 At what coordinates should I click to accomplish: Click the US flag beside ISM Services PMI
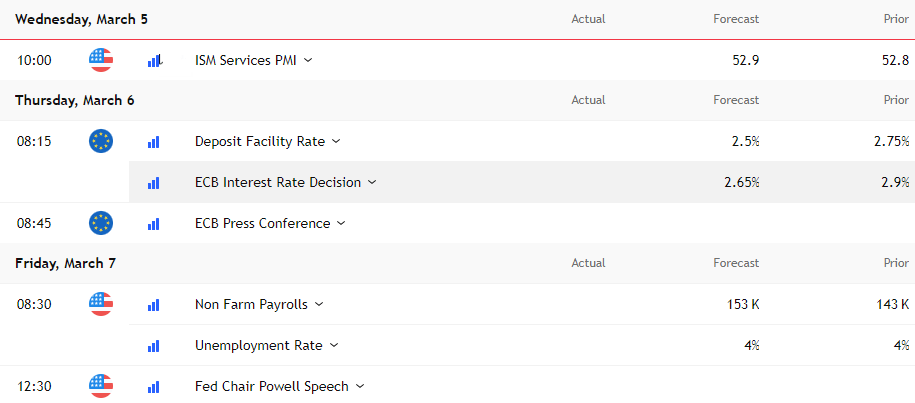tap(101, 60)
